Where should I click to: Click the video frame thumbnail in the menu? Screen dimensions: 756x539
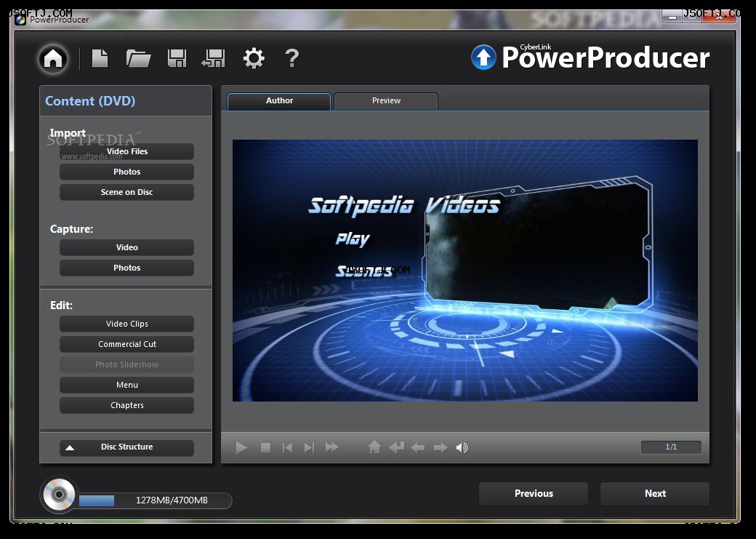[x=538, y=244]
